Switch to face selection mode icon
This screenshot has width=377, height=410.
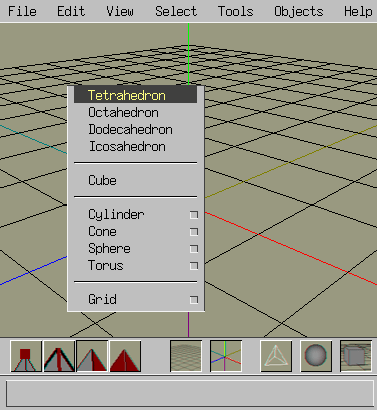[92, 356]
